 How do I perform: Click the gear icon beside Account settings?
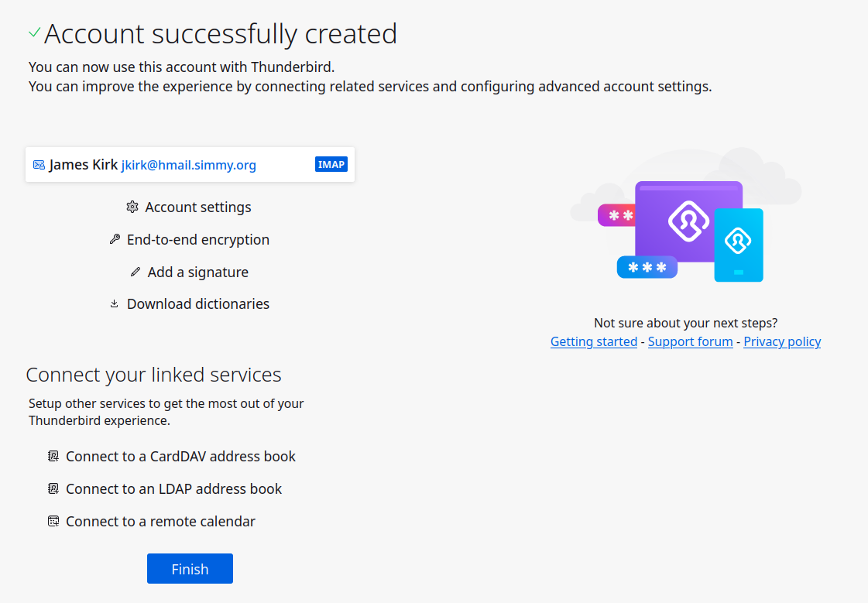132,207
